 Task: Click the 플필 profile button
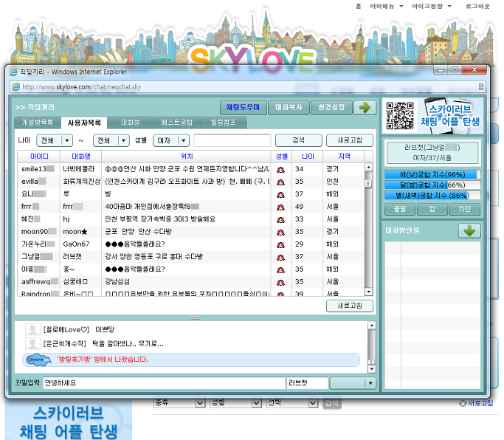click(x=400, y=210)
